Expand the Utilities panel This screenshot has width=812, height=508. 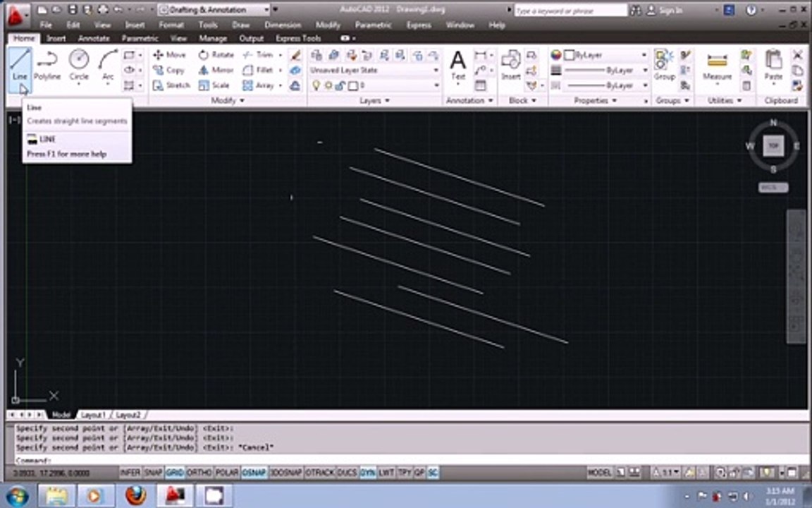725,101
